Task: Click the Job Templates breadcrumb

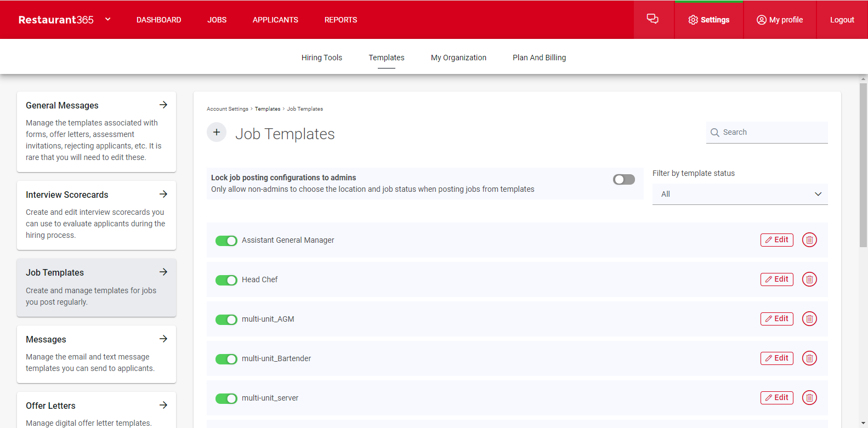Action: 305,109
